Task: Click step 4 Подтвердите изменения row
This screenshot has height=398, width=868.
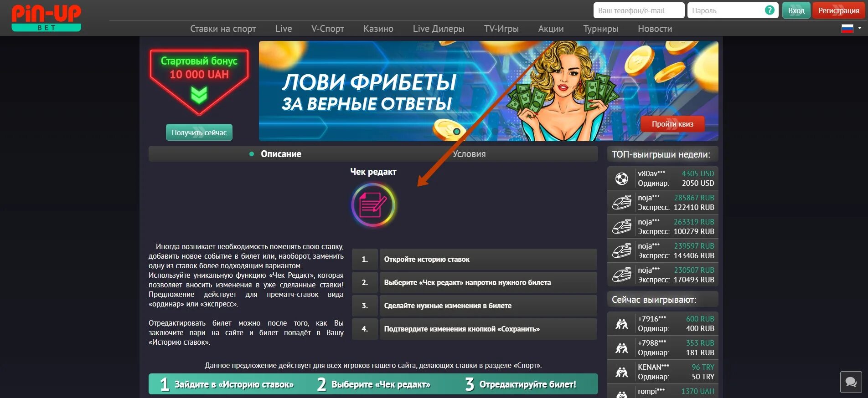Action: (474, 329)
